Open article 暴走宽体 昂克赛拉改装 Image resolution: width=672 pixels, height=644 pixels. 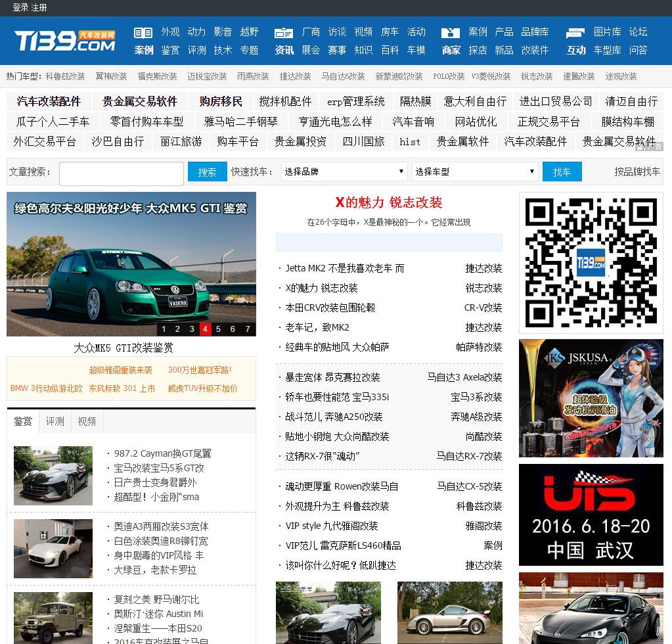[x=332, y=377]
